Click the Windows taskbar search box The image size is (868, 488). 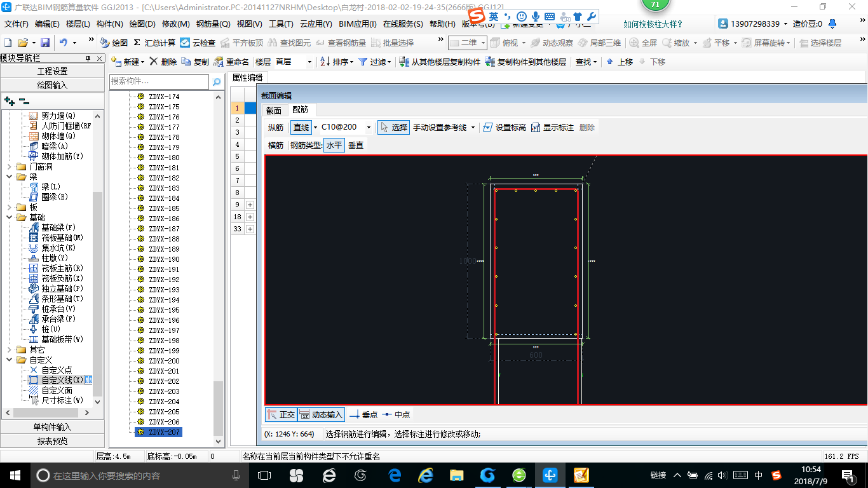[140, 475]
